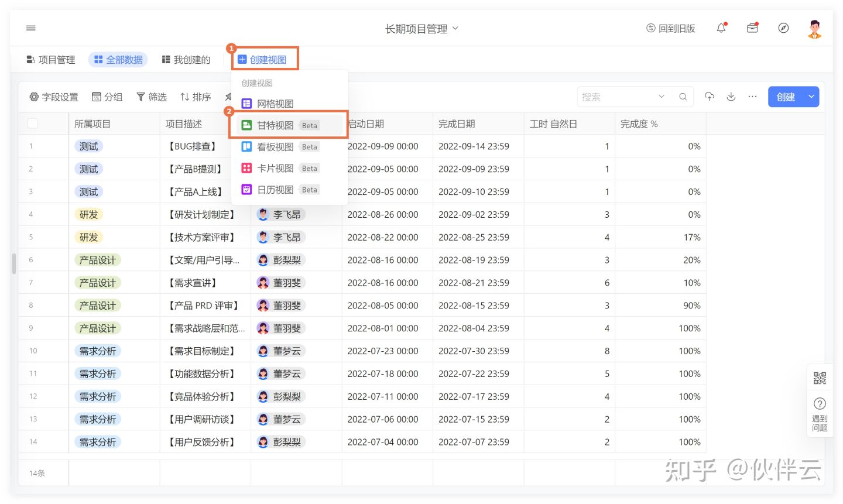Click the download export icon
The image size is (843, 504).
[731, 97]
